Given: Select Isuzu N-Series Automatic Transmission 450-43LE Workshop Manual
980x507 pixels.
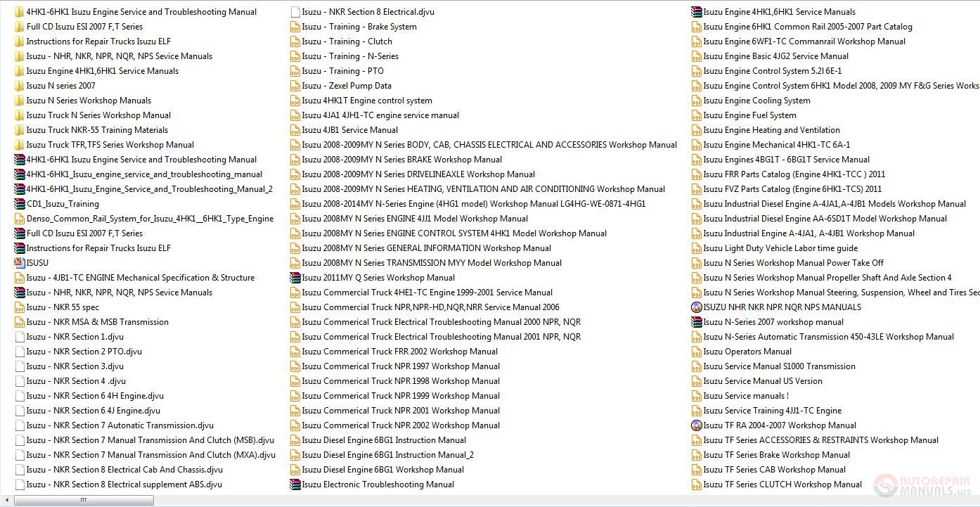Looking at the screenshot, I should (829, 337).
